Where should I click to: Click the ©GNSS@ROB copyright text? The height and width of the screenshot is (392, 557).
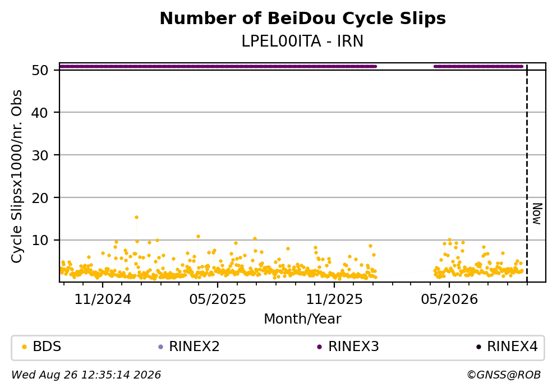tap(504, 375)
